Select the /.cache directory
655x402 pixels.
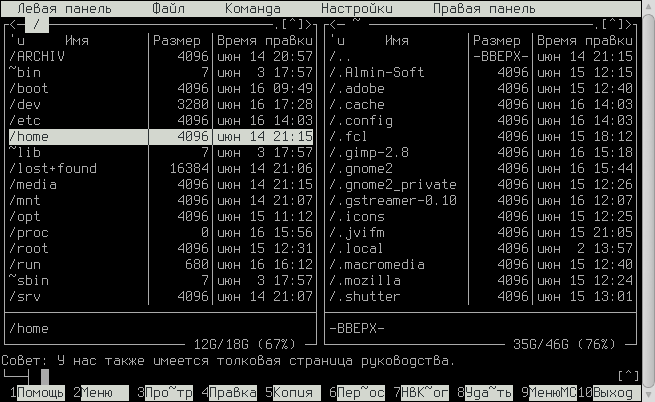(x=481, y=104)
